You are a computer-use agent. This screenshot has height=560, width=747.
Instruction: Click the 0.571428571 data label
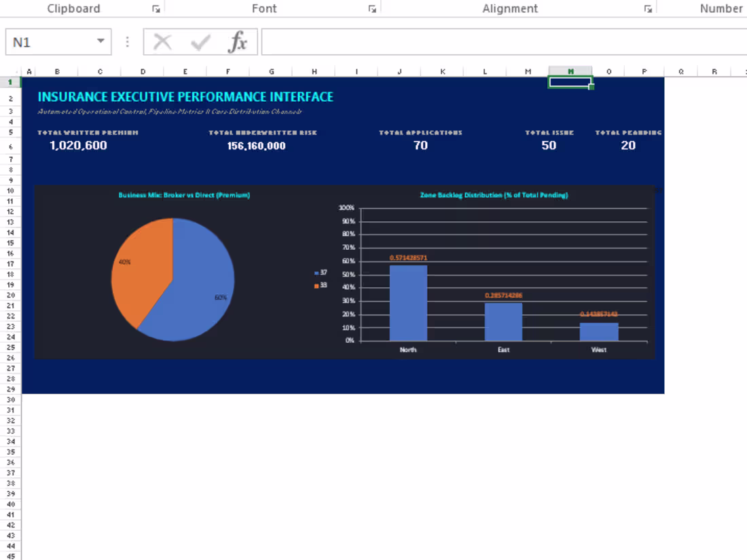click(x=408, y=258)
